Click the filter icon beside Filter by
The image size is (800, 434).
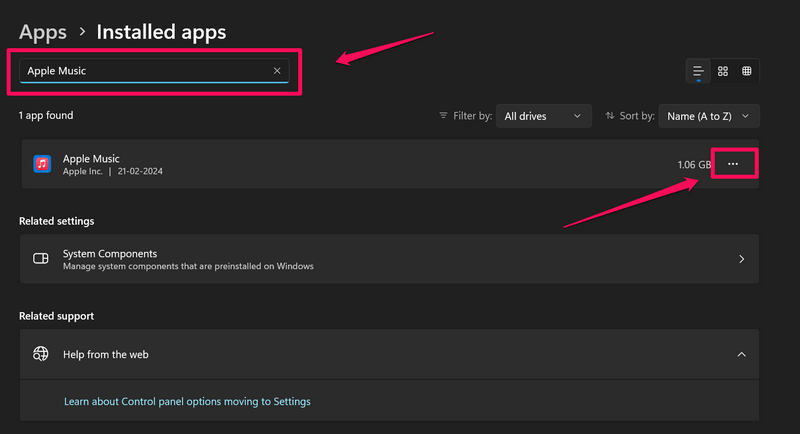(x=443, y=116)
